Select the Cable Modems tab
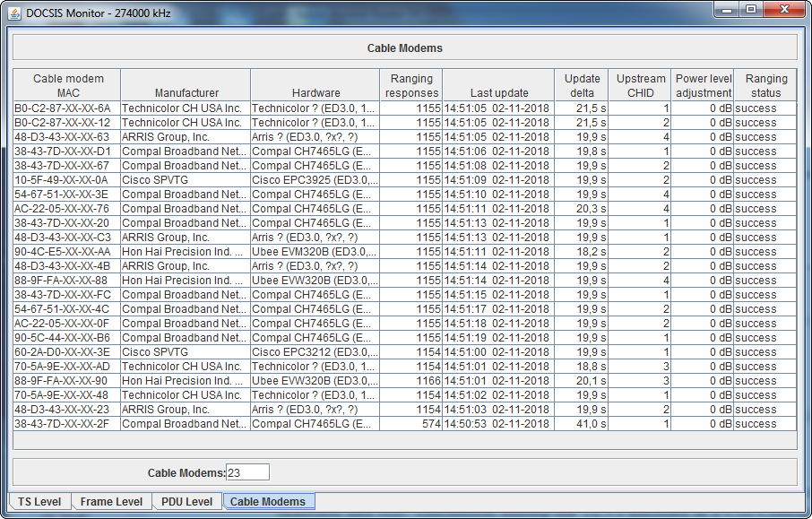 268,501
